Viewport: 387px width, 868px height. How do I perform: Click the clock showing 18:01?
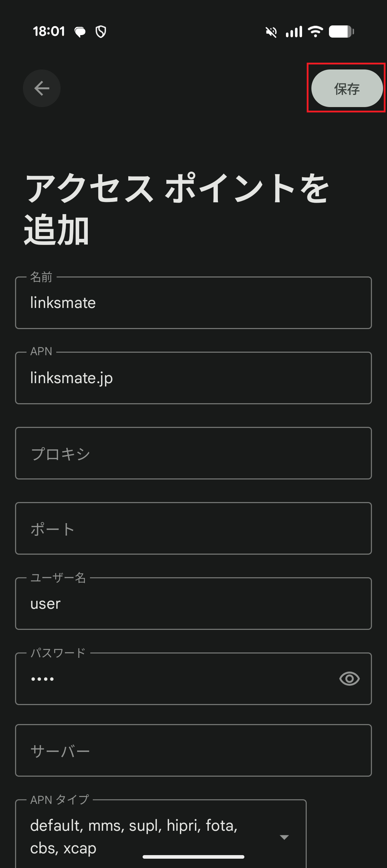coord(49,32)
